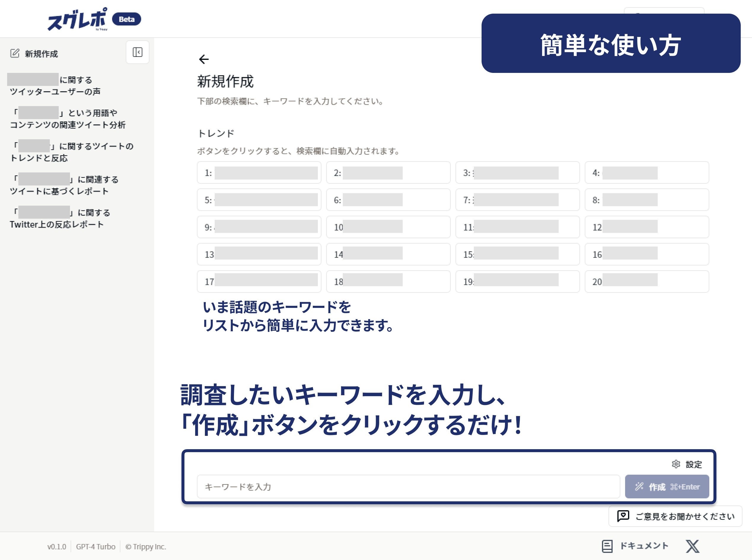The image size is (752, 560).
Task: Click the キーワードを入力 search input field
Action: 408,486
